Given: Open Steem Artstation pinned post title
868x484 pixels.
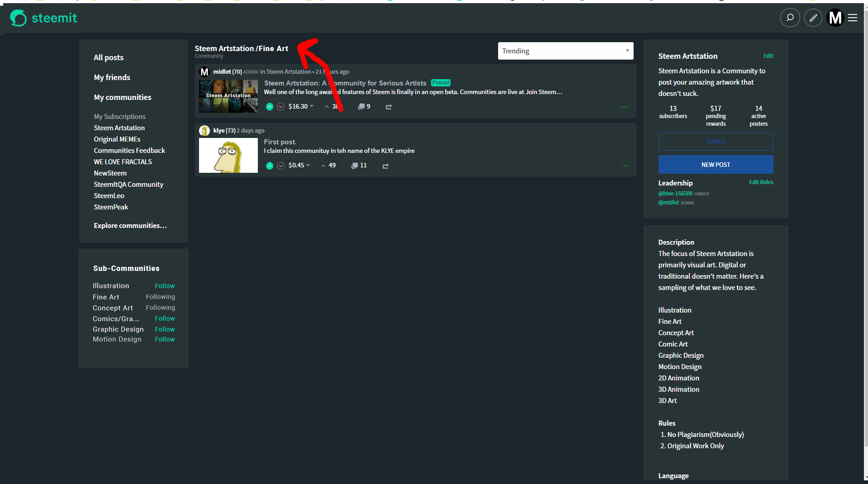Looking at the screenshot, I should 345,83.
